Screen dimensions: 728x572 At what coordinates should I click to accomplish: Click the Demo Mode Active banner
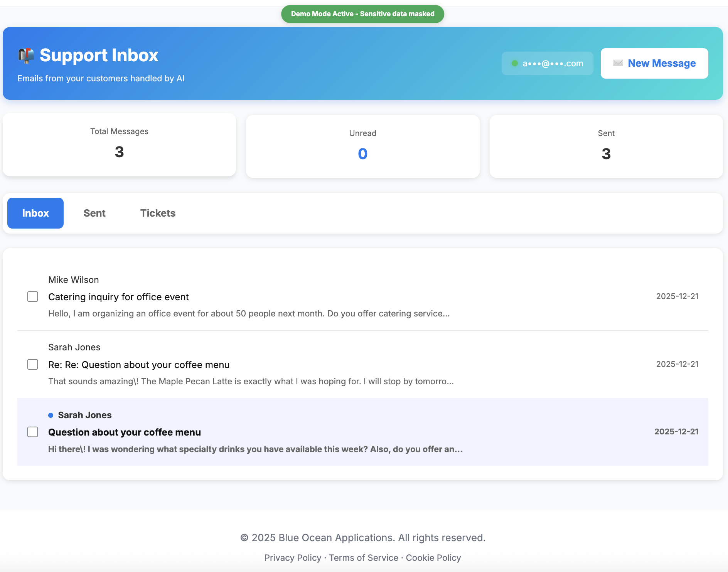(363, 13)
